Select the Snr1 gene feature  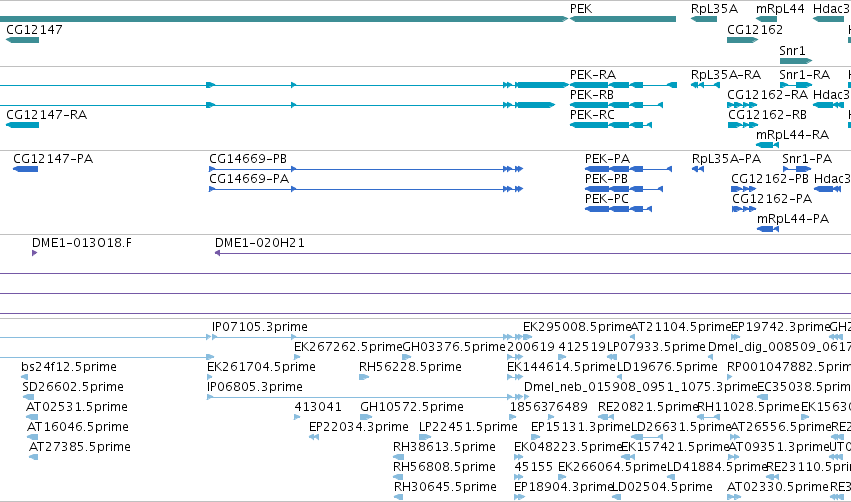[x=796, y=61]
